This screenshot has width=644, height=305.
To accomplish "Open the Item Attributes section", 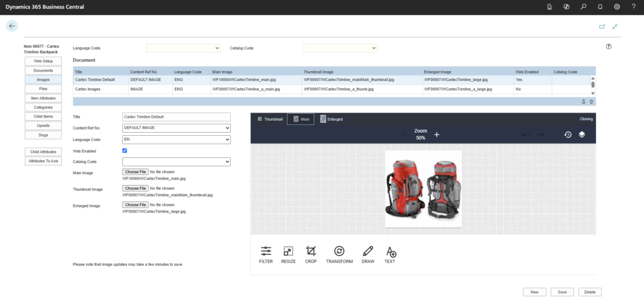I will [x=43, y=98].
